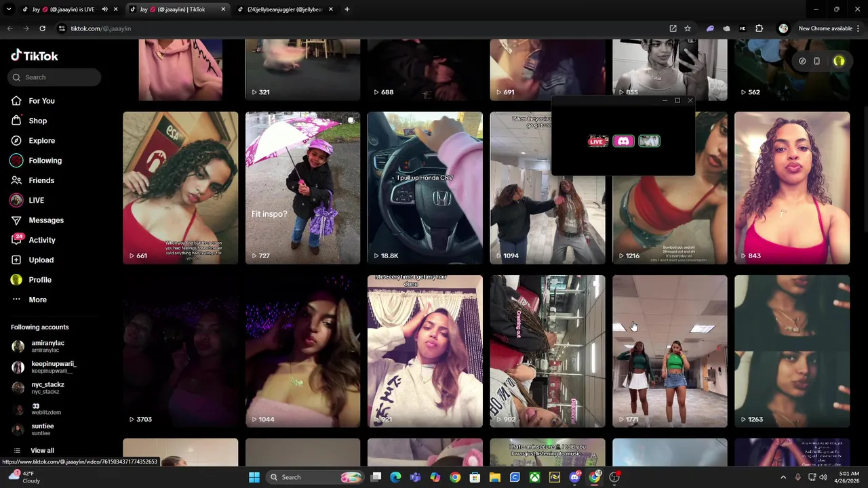Screen dimensions: 868x488
Task: Open Microsoft Edge from taskbar
Action: pyautogui.click(x=395, y=477)
